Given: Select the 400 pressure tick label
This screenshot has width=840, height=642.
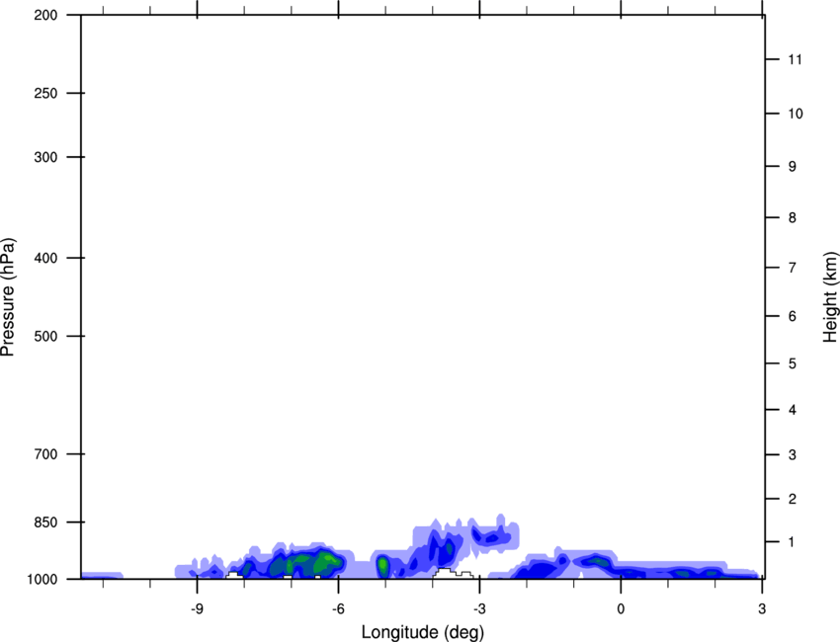Looking at the screenshot, I should (x=45, y=258).
